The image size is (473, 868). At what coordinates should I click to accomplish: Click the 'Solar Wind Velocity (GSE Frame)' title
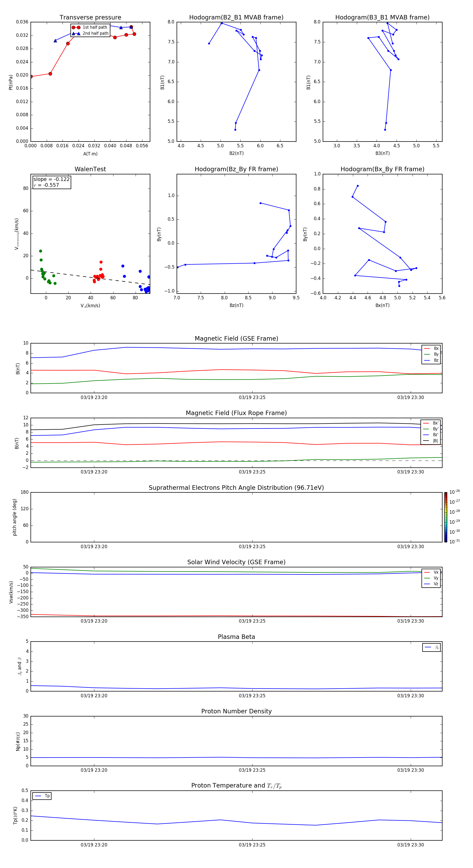tap(236, 562)
